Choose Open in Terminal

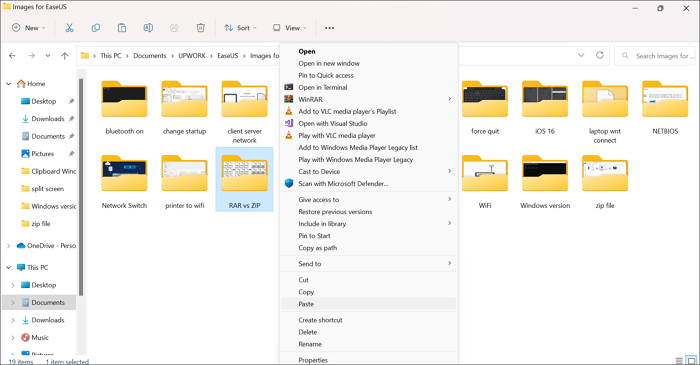[x=369, y=87]
